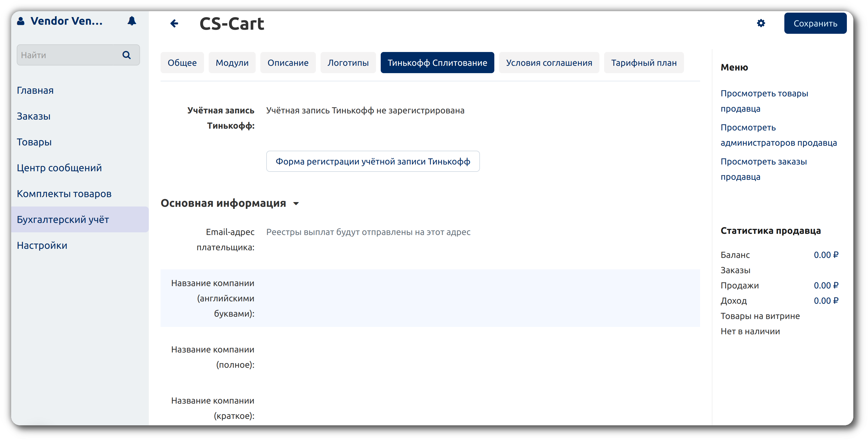The height and width of the screenshot is (440, 868).
Task: Open the Модули tab
Action: pos(232,63)
